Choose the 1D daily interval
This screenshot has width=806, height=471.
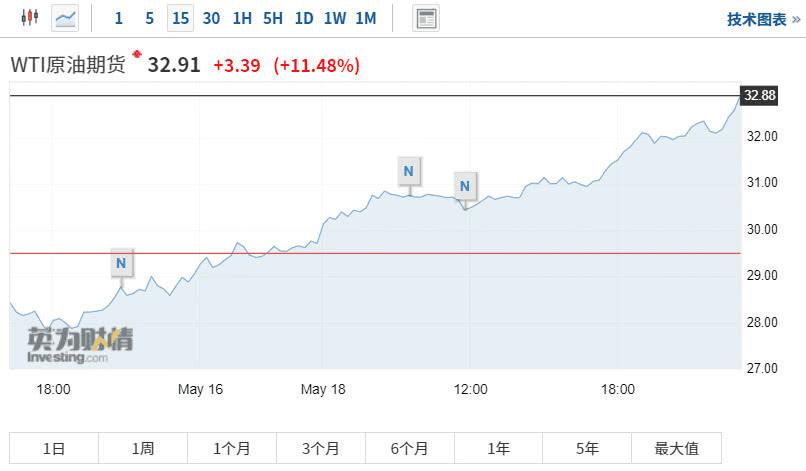pos(304,18)
